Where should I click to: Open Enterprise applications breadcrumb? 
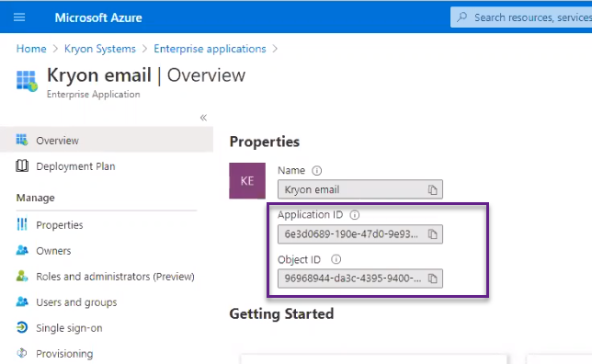[x=210, y=49]
